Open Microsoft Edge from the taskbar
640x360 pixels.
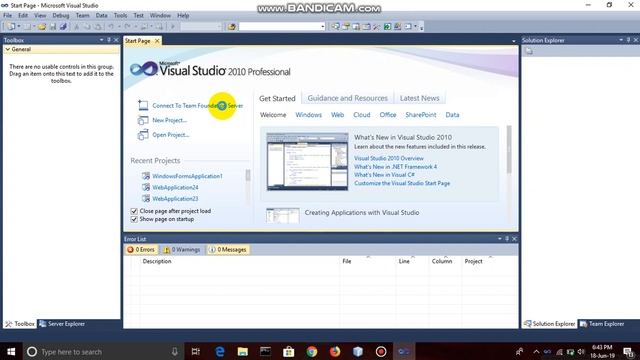click(220, 351)
